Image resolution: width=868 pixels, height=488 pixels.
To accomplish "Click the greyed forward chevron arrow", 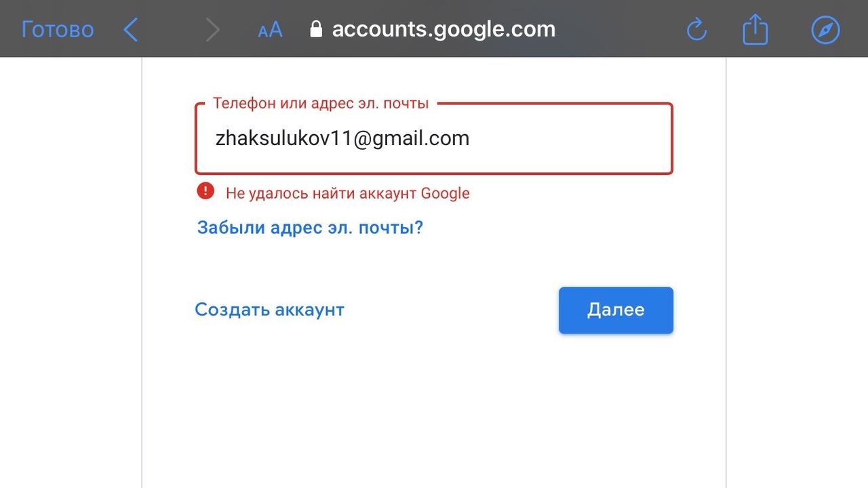I will (x=213, y=30).
